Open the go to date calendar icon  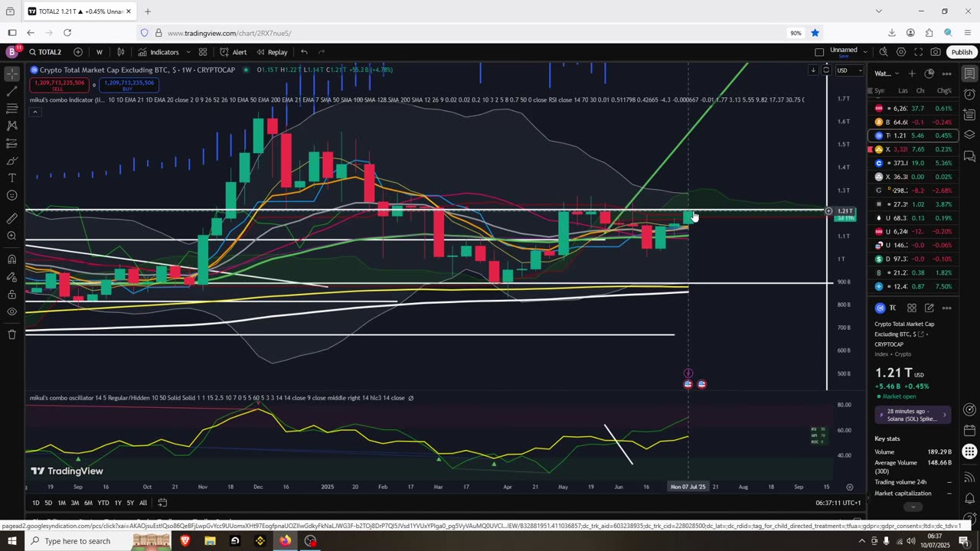pos(162,503)
